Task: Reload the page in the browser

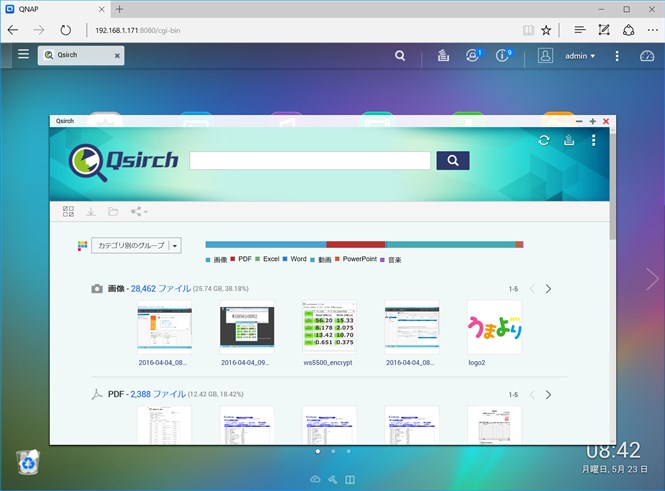Action: [65, 30]
